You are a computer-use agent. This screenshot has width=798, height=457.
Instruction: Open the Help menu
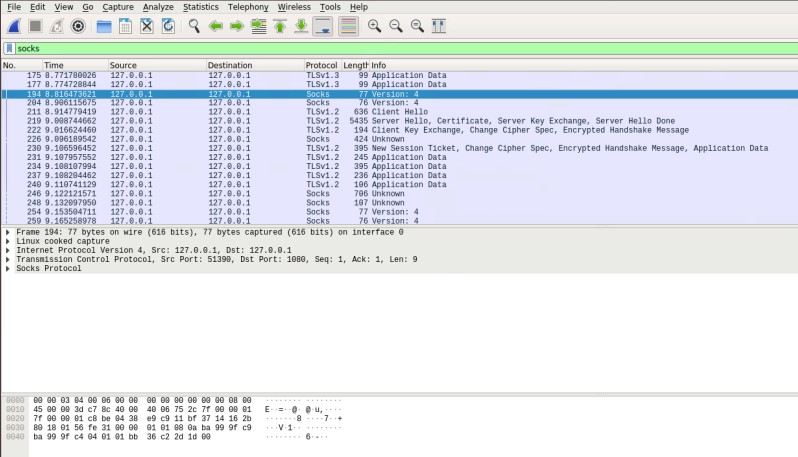click(359, 7)
